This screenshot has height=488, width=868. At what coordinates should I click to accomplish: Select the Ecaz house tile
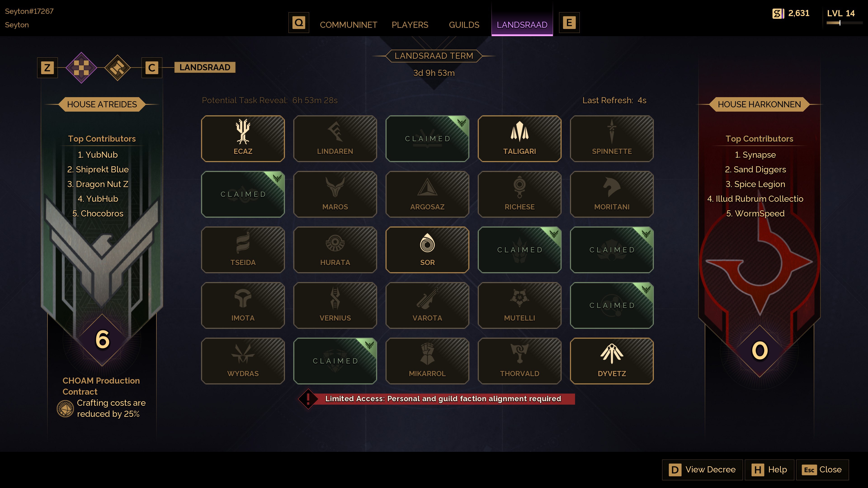(243, 138)
